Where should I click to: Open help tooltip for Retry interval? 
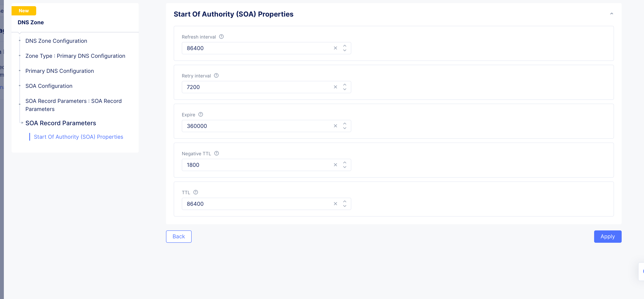[216, 76]
